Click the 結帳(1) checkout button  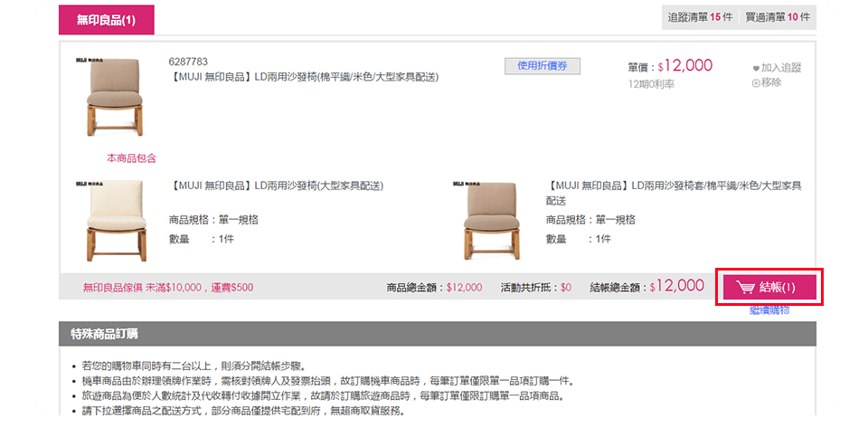[769, 287]
